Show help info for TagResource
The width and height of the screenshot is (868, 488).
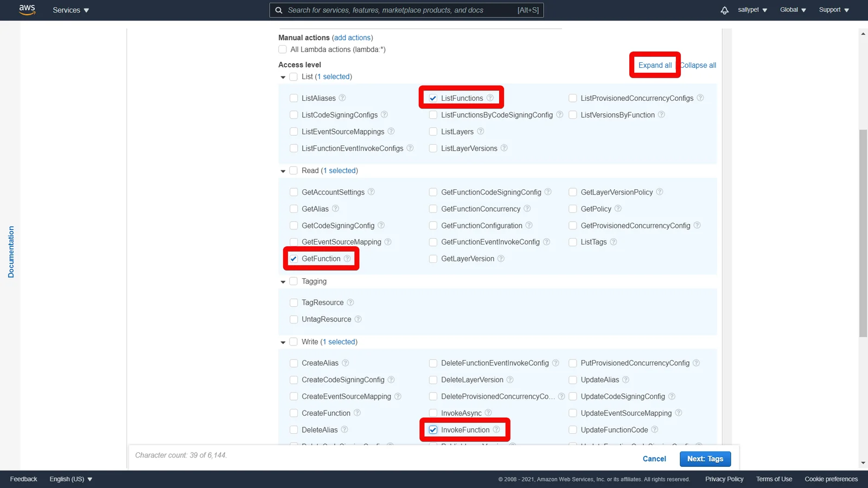[350, 303]
